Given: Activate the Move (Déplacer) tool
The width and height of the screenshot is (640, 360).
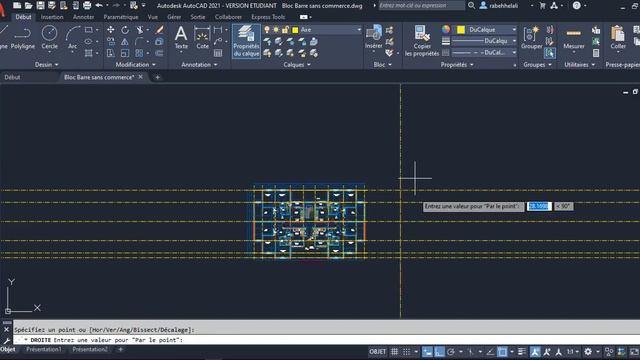Looking at the screenshot, I should pos(111,30).
